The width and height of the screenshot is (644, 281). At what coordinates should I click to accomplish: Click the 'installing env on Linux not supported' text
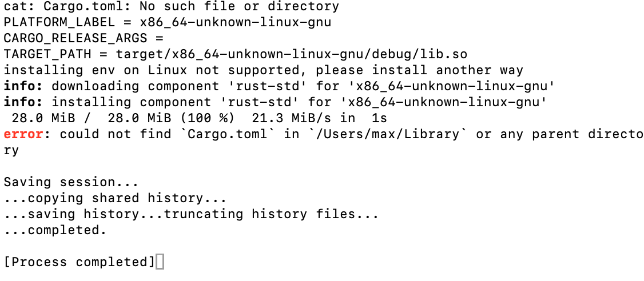click(x=152, y=70)
